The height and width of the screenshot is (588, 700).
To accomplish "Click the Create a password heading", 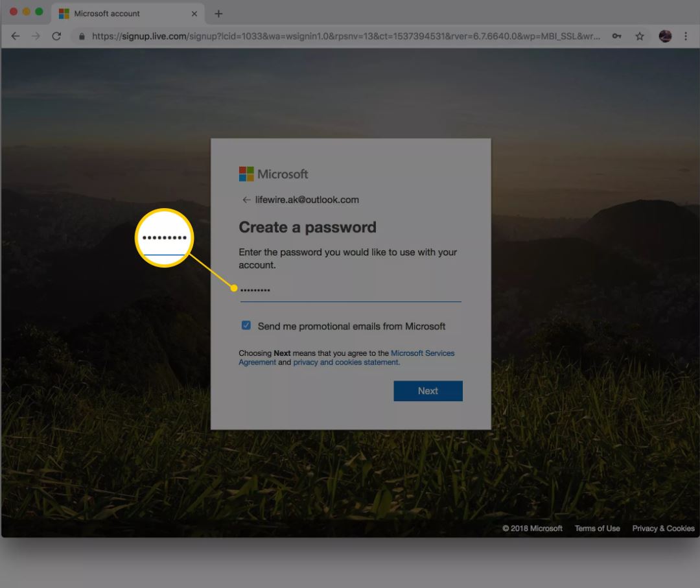I will coord(308,228).
